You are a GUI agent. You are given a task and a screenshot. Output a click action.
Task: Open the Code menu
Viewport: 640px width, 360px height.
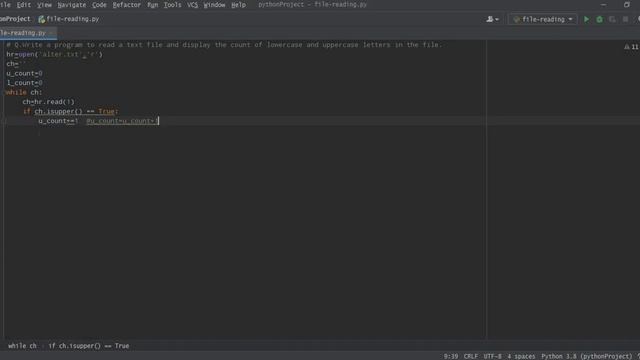(99, 5)
